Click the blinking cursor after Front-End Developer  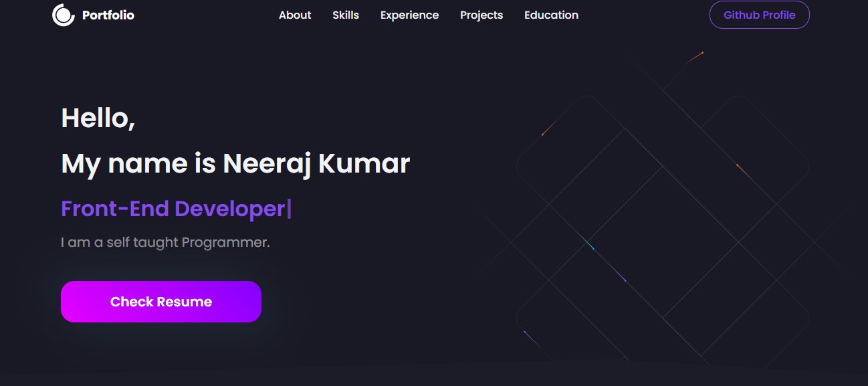(x=290, y=208)
